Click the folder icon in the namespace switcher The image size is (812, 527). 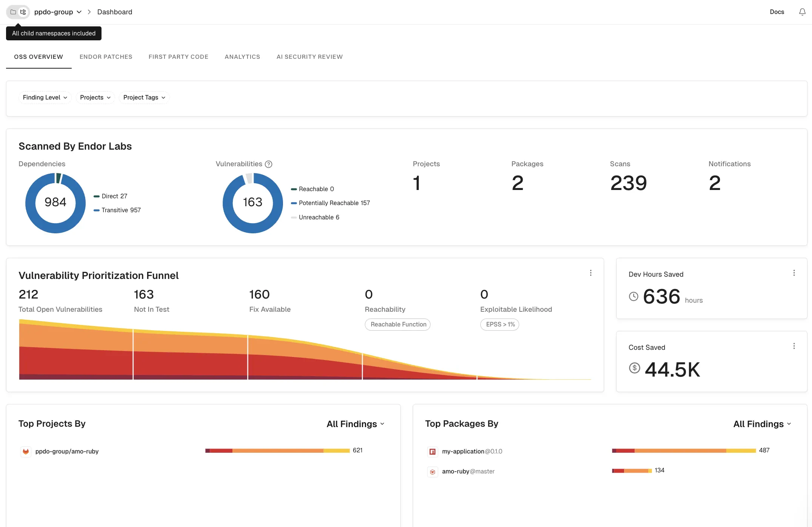click(13, 12)
